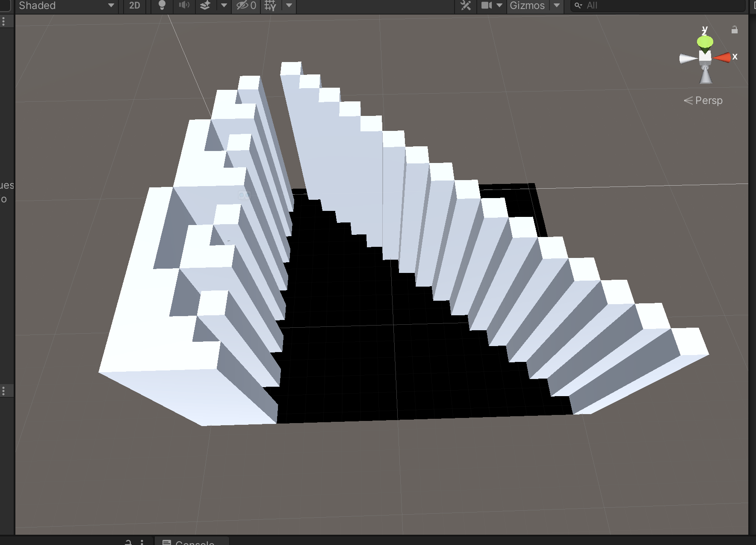
Task: Toggle 2D view mode
Action: point(134,6)
